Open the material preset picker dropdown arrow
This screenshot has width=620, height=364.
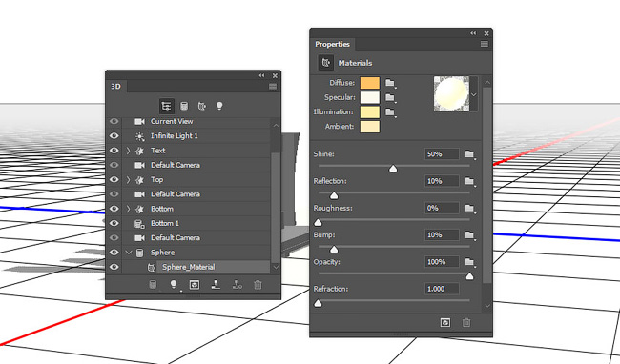pos(474,94)
